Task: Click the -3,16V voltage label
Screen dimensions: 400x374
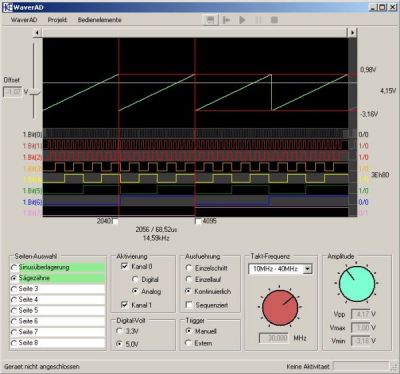Action: click(x=369, y=114)
